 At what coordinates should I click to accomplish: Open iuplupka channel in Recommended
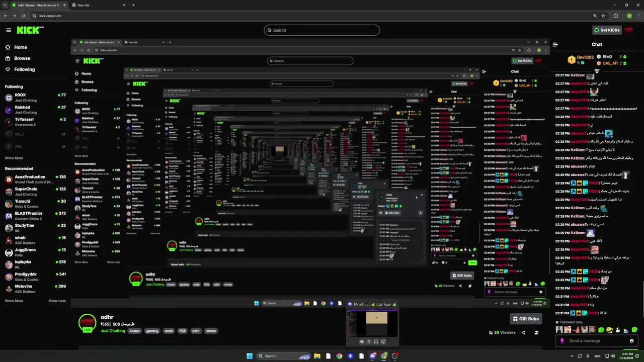(x=35, y=264)
